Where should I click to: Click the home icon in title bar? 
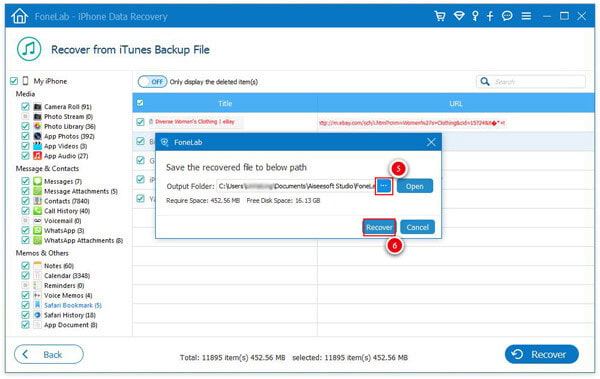pos(19,16)
